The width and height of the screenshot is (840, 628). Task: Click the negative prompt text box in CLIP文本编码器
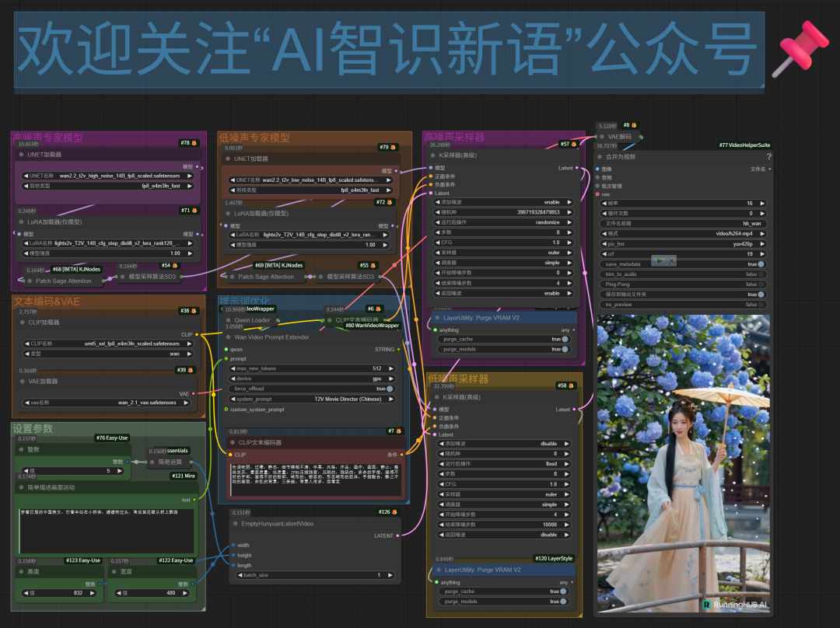[316, 480]
